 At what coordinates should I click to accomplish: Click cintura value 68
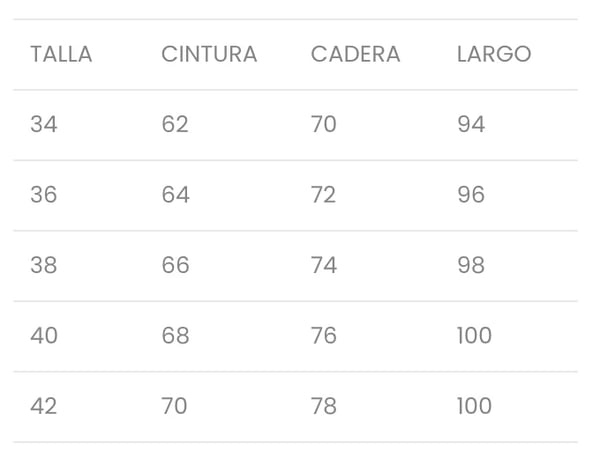[176, 336]
